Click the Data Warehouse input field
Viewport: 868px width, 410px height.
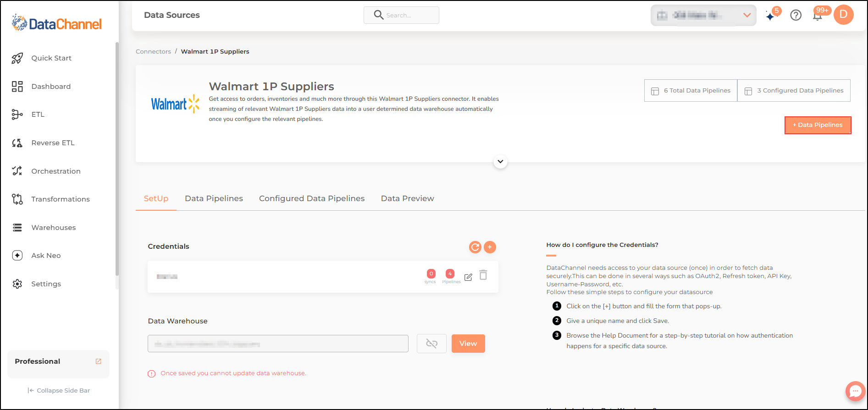[278, 344]
